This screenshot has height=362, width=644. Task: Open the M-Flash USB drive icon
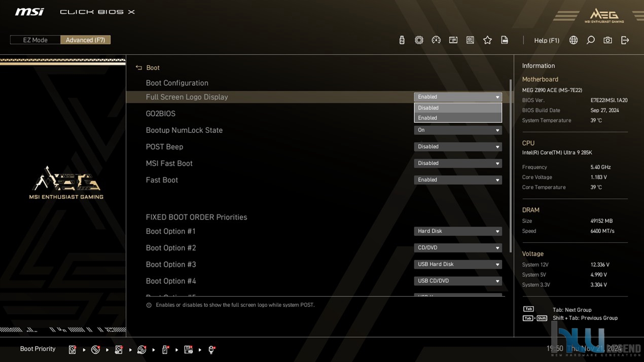pyautogui.click(x=402, y=40)
